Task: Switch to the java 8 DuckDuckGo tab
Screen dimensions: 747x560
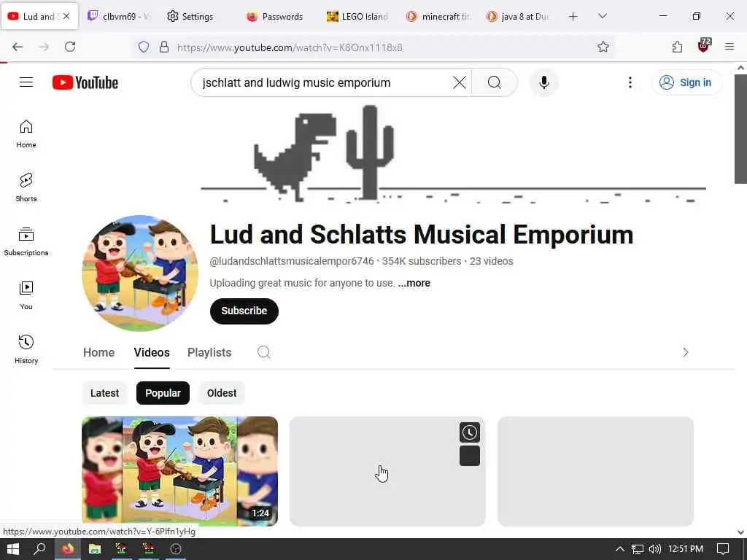Action: click(517, 16)
